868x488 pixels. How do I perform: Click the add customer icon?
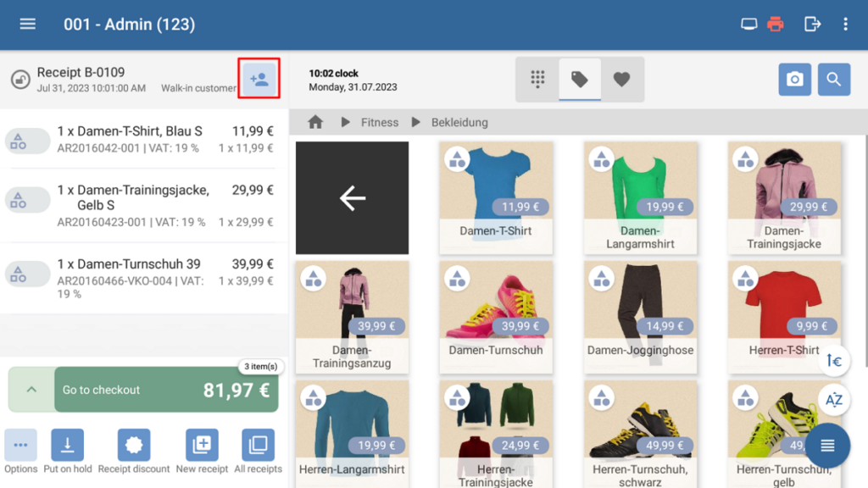pos(259,80)
